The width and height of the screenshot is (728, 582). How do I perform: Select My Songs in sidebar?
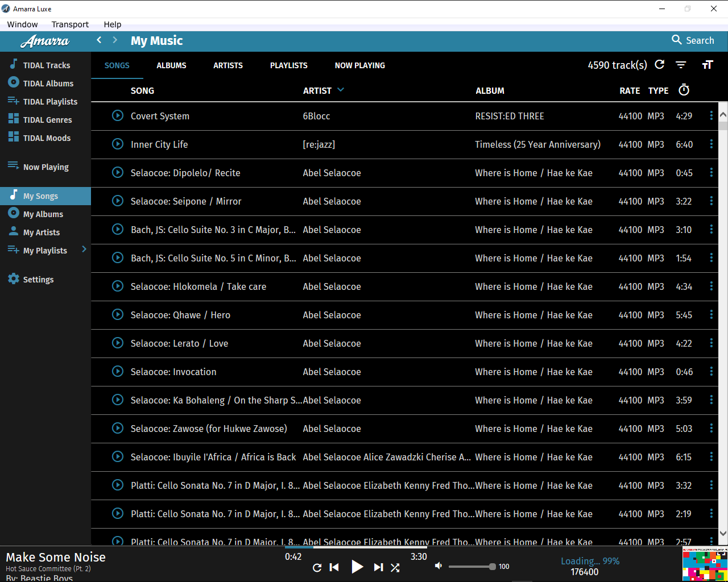[45, 196]
